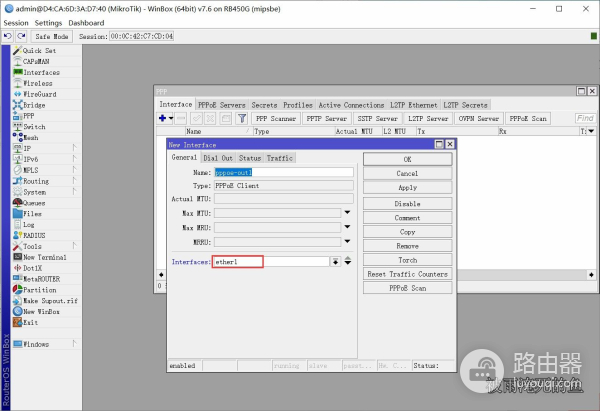
Task: Click the Disable button
Action: click(408, 204)
